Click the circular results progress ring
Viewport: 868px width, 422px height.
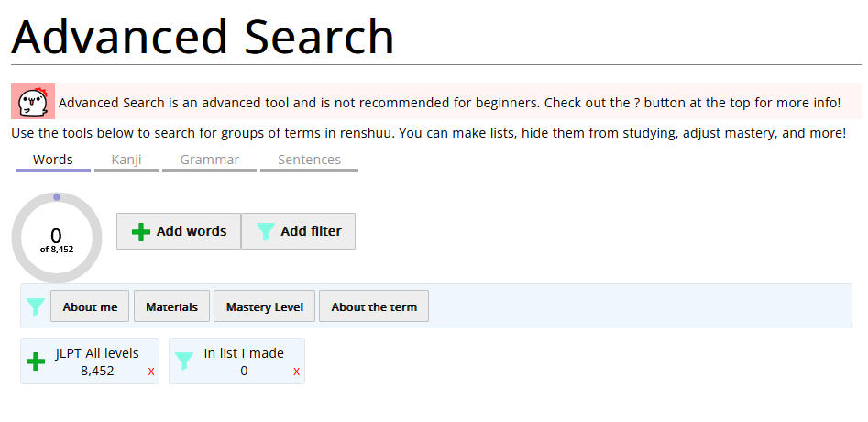pyautogui.click(x=57, y=238)
